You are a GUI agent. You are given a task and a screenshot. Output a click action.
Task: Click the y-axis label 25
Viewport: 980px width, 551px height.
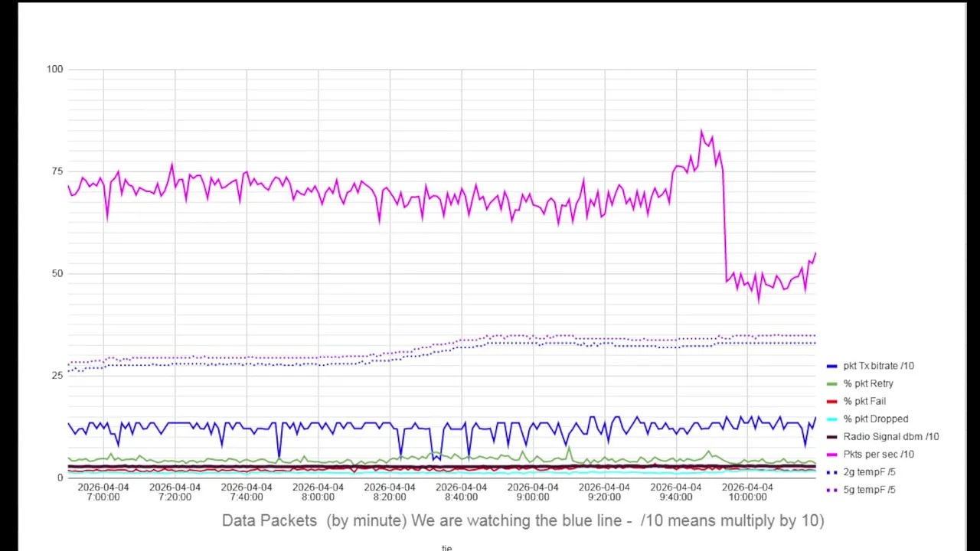[x=57, y=375]
